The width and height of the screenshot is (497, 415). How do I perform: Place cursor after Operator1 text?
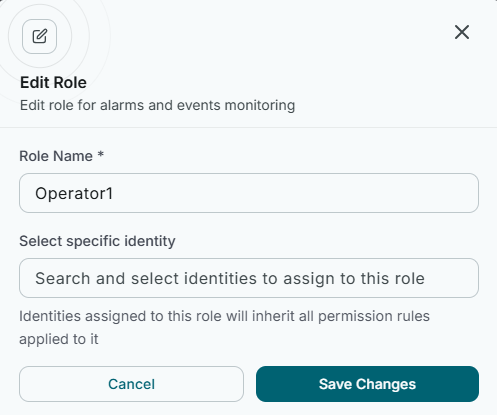[114, 193]
